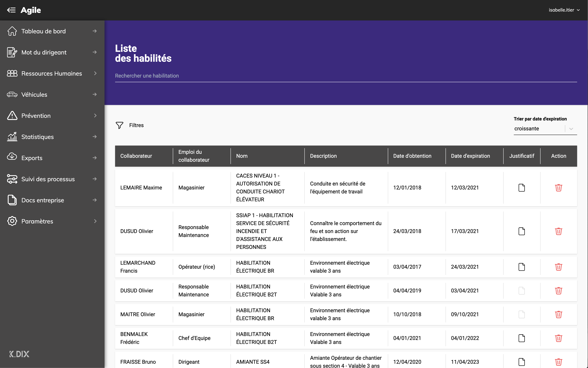Click AMIANTE SS4 habilitation name

[253, 362]
